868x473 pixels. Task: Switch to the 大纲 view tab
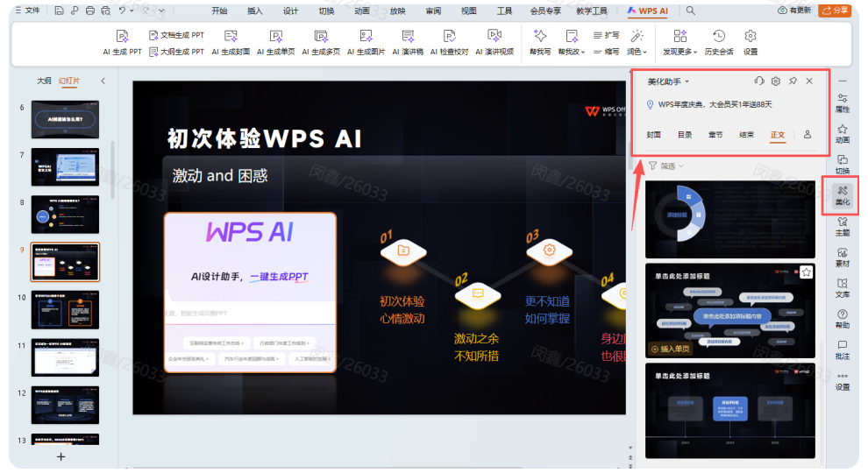[x=44, y=81]
